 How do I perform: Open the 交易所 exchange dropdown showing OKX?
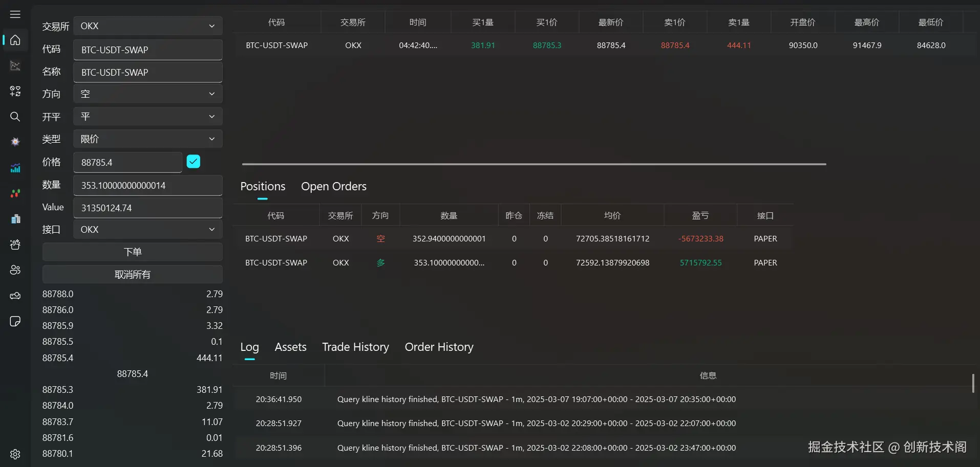click(x=147, y=26)
